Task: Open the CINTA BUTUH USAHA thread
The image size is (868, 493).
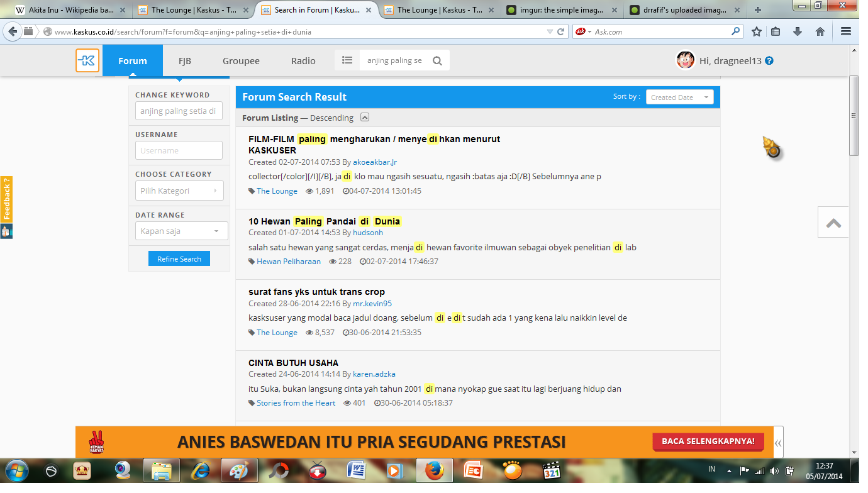Action: click(x=293, y=363)
